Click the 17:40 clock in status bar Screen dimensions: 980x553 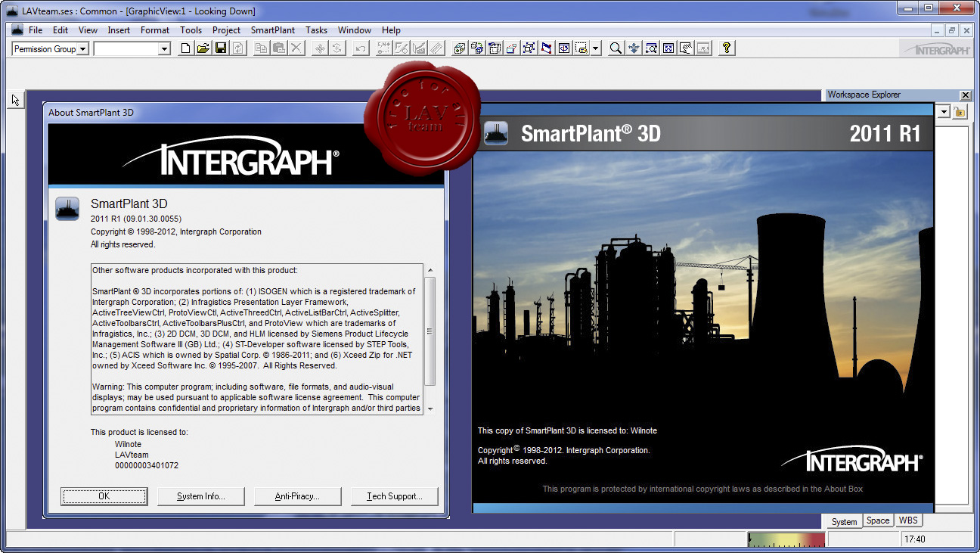click(914, 539)
